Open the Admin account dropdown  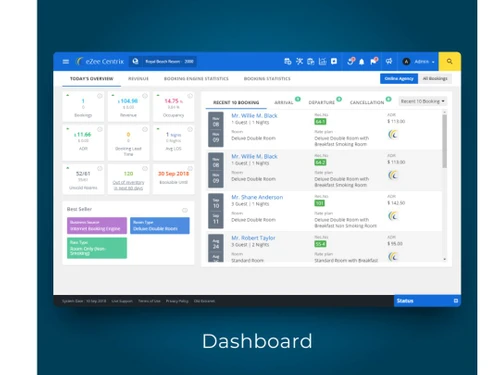(x=424, y=62)
